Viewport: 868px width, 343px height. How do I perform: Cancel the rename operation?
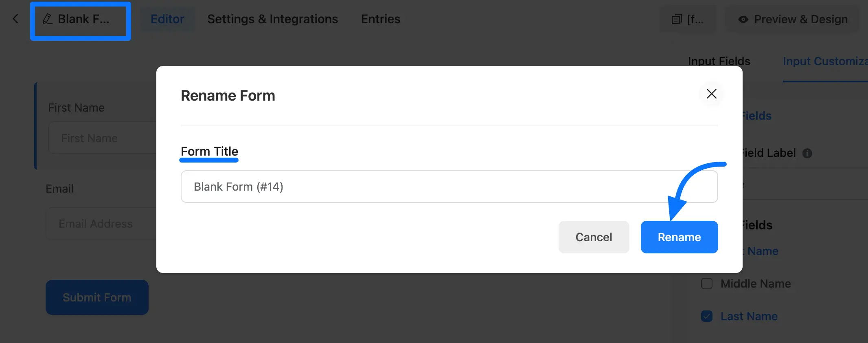pyautogui.click(x=594, y=237)
